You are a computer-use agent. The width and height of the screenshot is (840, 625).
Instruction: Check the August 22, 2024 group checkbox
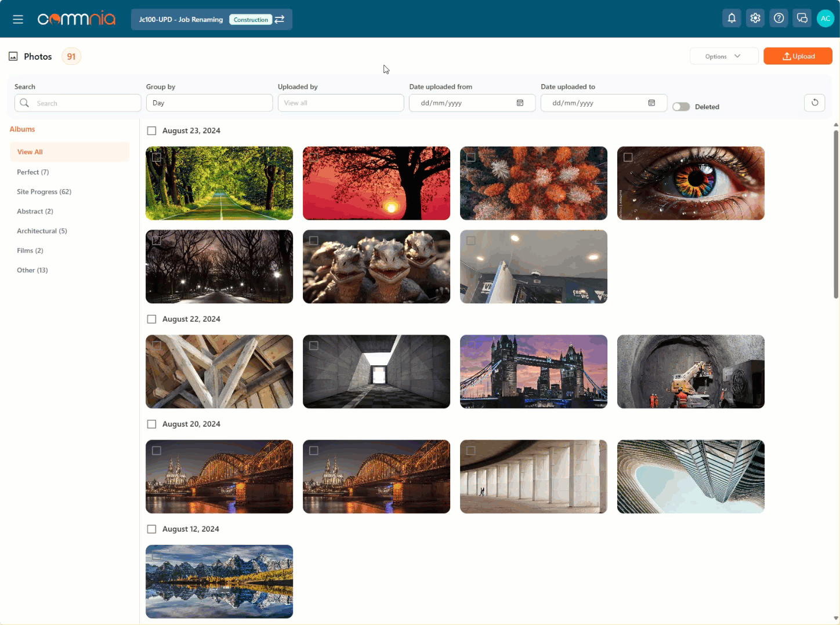[x=152, y=319]
